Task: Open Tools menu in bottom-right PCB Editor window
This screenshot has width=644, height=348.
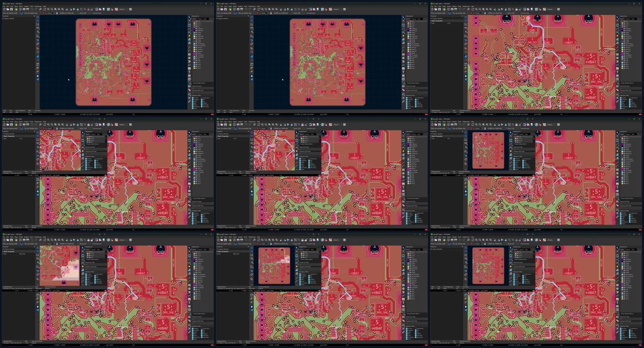Action: (x=459, y=237)
